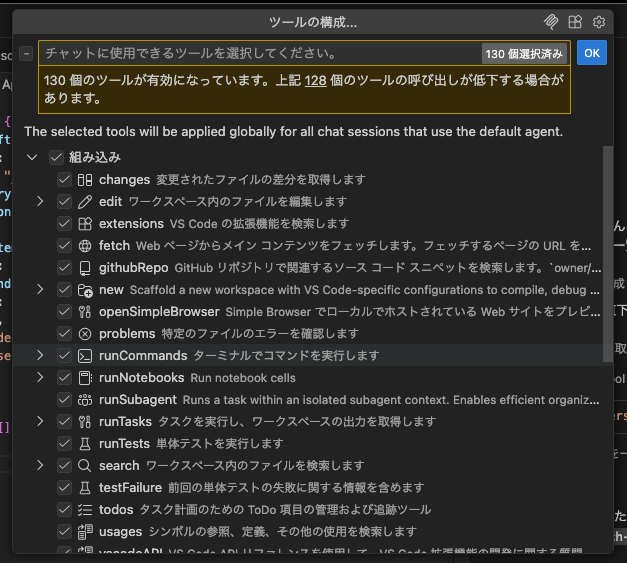Click the edit pencil icon
Viewport: 627px width, 563px height.
click(x=85, y=202)
